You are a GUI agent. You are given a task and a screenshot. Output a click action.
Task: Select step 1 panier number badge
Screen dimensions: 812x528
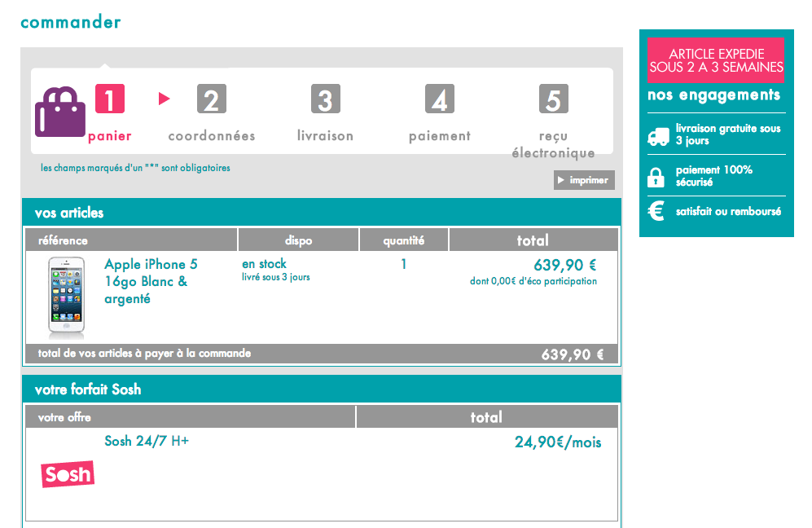(110, 99)
